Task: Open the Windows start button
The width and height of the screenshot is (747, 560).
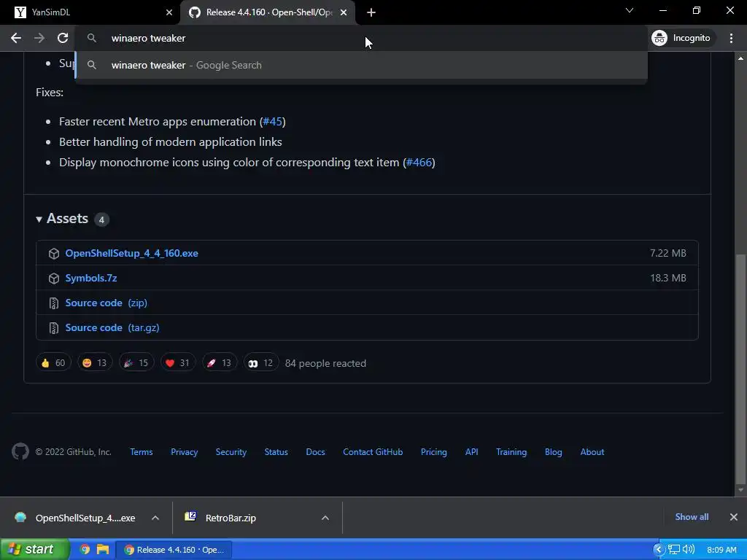Action: (34, 550)
